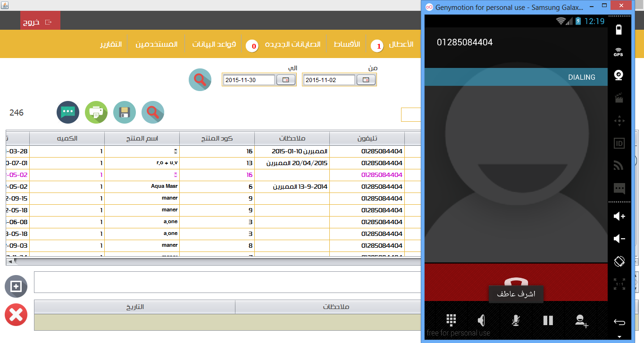The image size is (644, 343).
Task: Click Genymotion volume up button
Action: point(619,216)
